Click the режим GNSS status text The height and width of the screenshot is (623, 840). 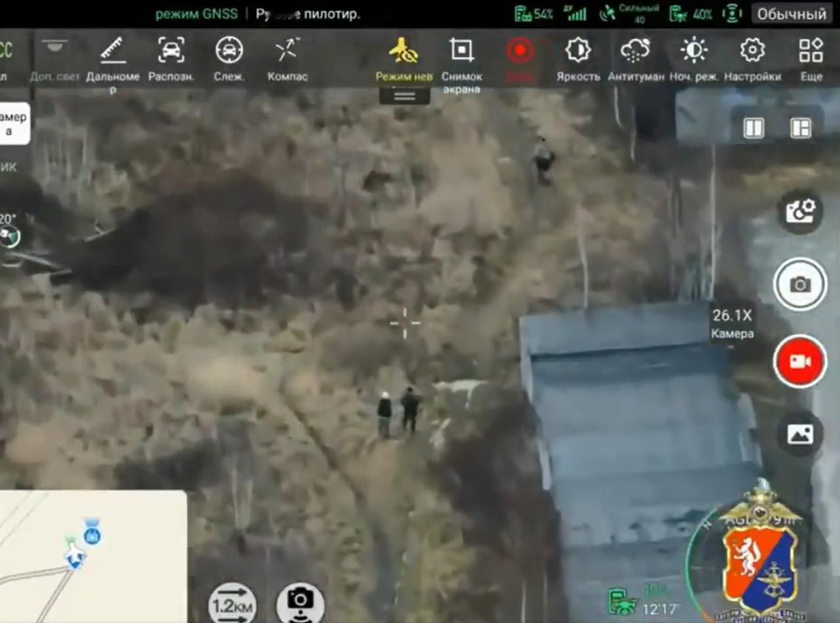196,14
